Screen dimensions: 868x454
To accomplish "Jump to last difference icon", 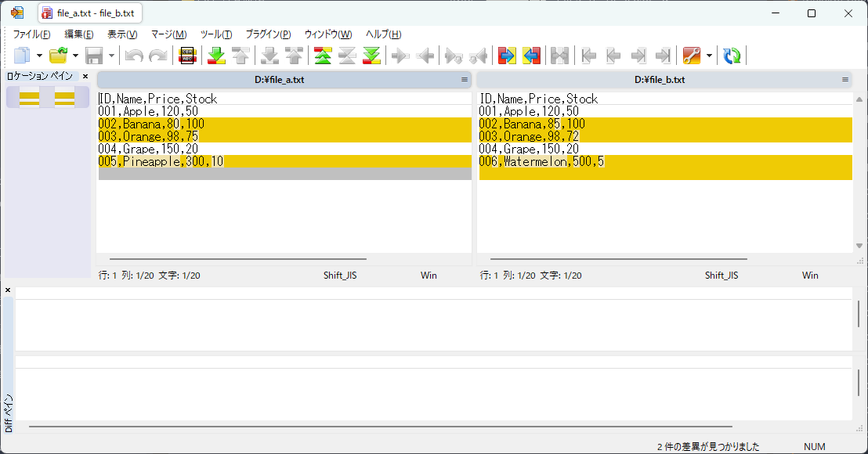I will (371, 56).
